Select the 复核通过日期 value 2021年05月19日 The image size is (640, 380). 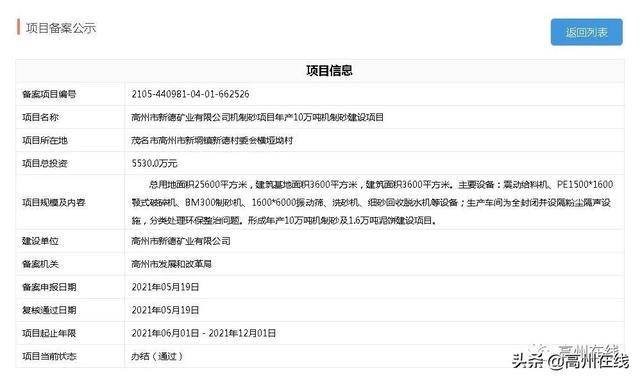[x=165, y=310]
